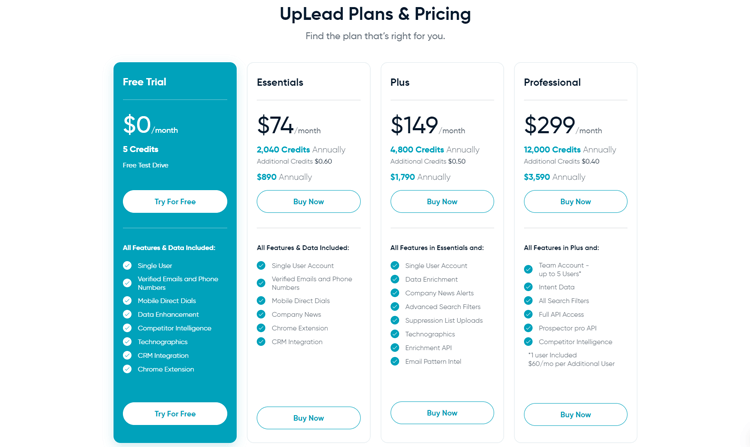Viewport: 750px width, 447px height.
Task: Click checkmark icon beside Team Account feature
Action: (x=528, y=269)
